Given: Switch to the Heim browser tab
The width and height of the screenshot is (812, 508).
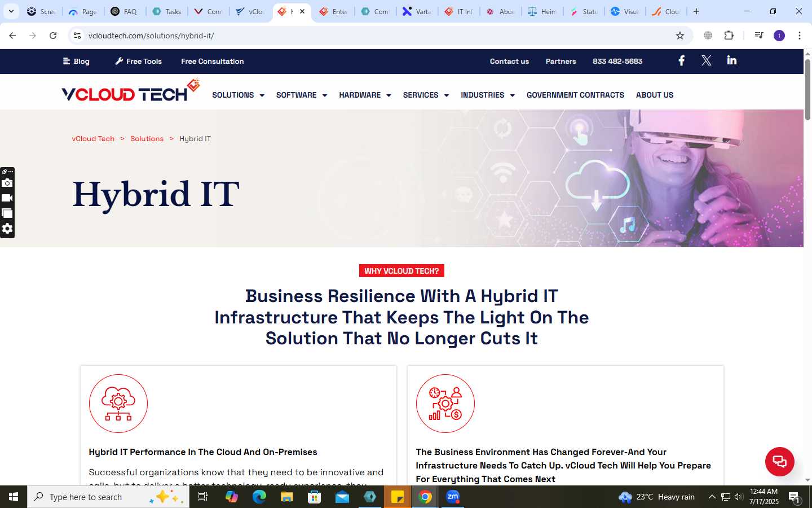Looking at the screenshot, I should pos(542,11).
